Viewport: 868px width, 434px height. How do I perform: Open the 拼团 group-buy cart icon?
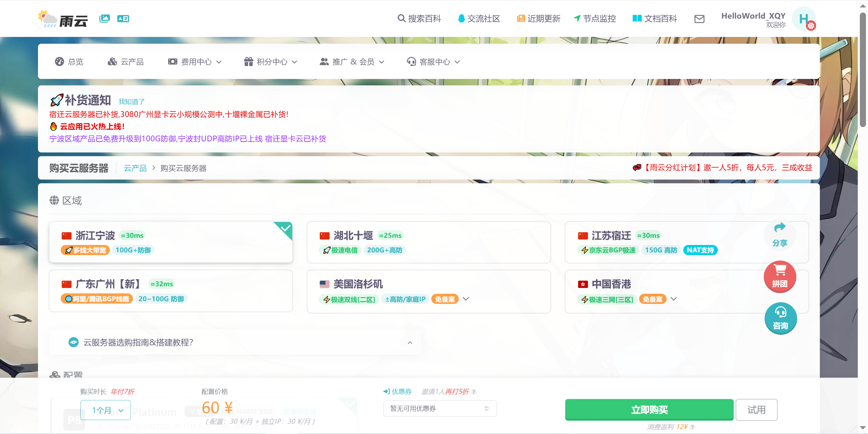(x=780, y=276)
